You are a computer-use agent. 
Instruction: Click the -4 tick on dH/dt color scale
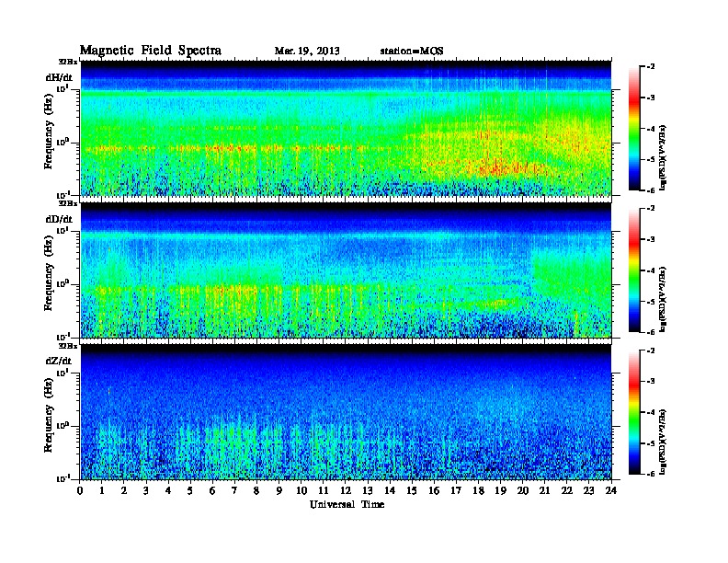tap(651, 129)
